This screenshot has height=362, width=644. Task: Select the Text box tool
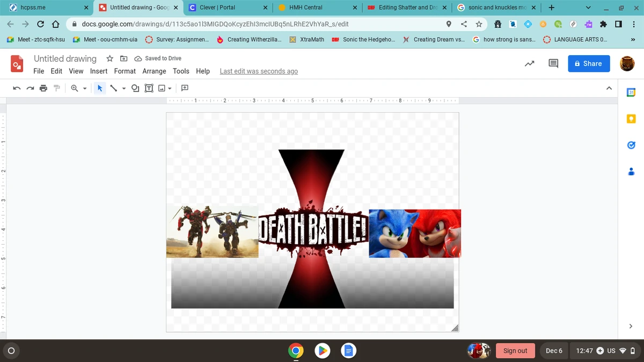pos(149,88)
